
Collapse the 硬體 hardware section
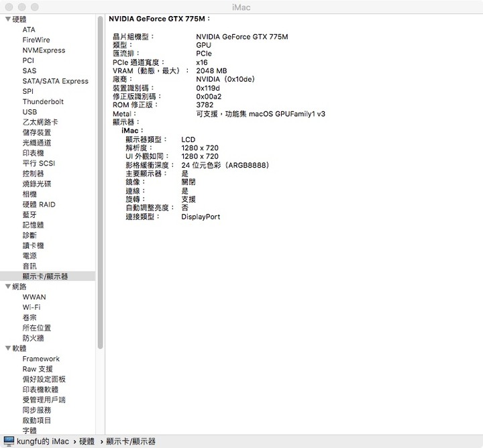(x=8, y=19)
